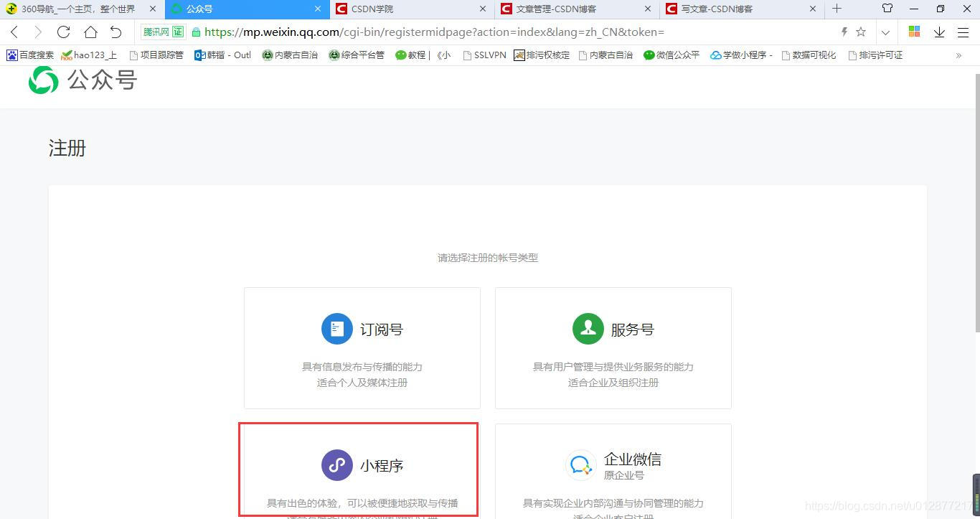Expand the bookmarks bar overflow chevron
The height and width of the screenshot is (519, 980).
958,55
